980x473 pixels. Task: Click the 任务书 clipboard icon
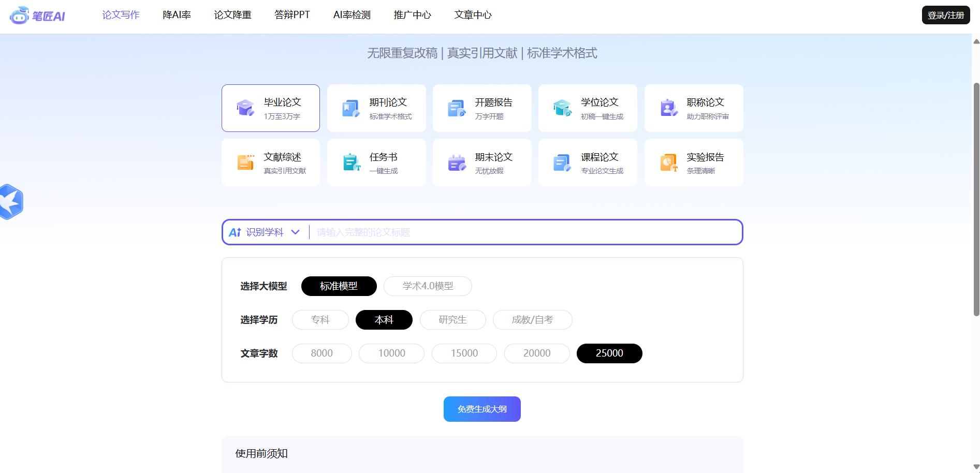(x=352, y=162)
